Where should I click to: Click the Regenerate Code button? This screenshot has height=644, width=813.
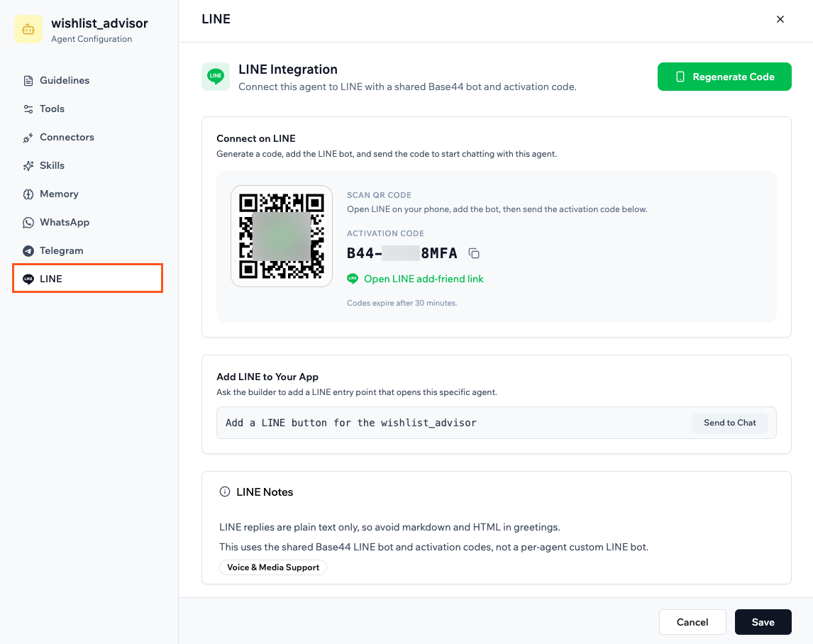(x=724, y=77)
